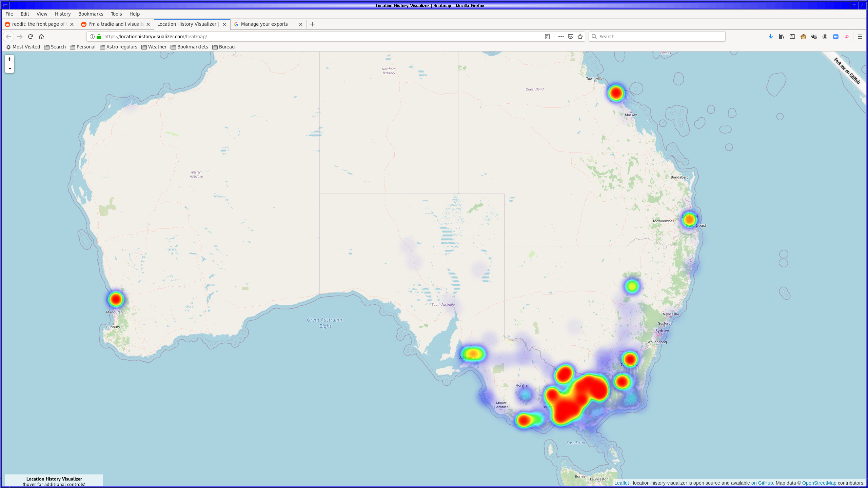Reload the current page

31,37
